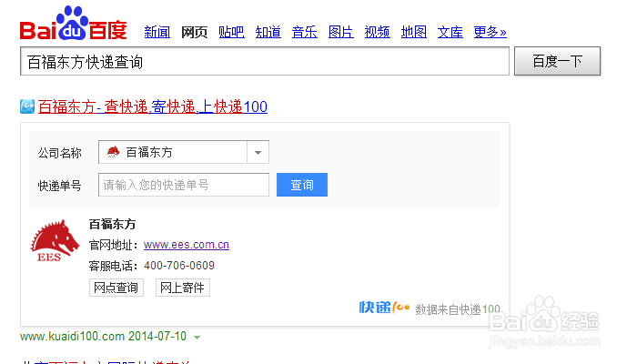The width and height of the screenshot is (637, 364).
Task: Click the 数据来自快递100 text
Action: click(458, 309)
